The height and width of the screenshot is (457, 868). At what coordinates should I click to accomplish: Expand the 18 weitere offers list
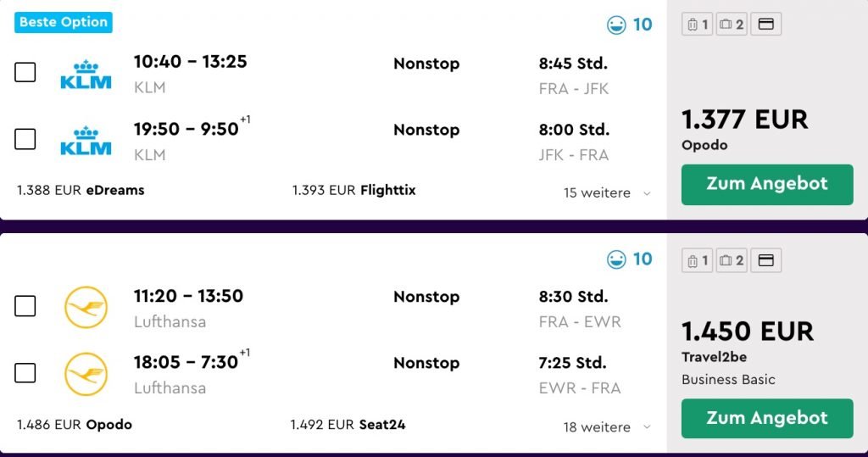pos(607,427)
